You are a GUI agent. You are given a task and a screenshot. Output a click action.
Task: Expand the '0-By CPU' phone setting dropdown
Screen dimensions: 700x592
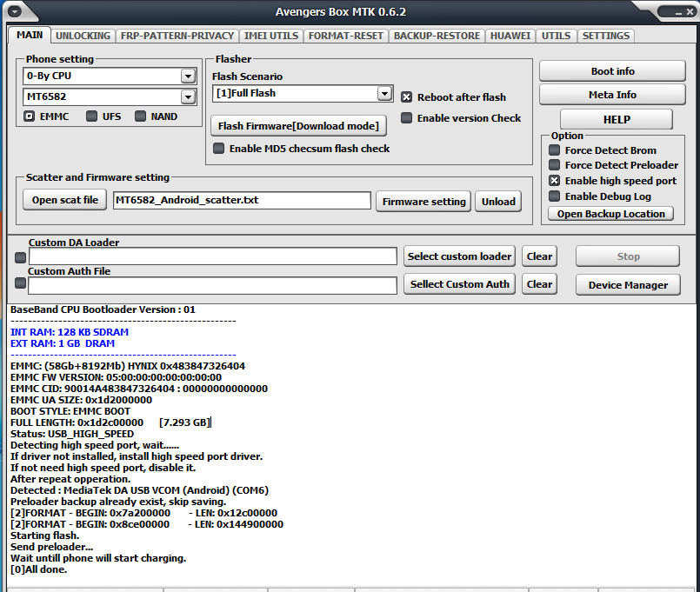[189, 76]
